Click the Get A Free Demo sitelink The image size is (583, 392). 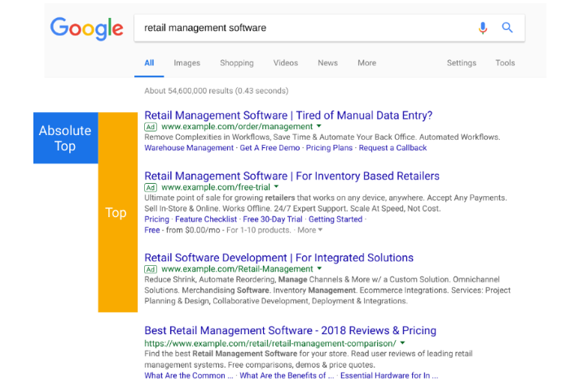click(x=270, y=148)
